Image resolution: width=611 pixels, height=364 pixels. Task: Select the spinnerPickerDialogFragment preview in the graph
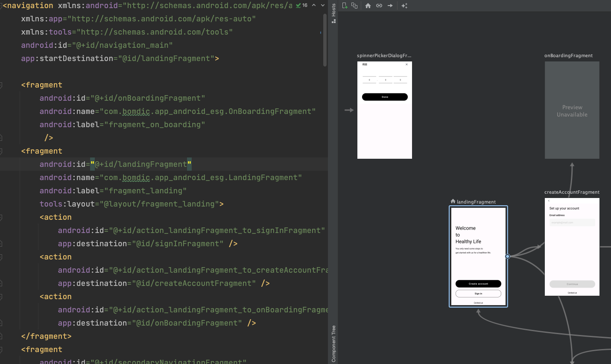[385, 110]
